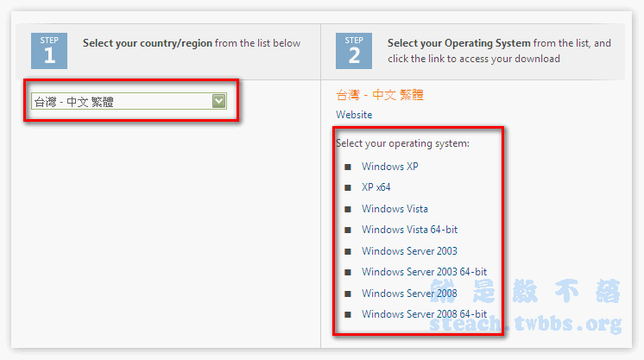Click the STEP 1 badge icon
Image resolution: width=644 pixels, height=360 pixels.
[48, 50]
